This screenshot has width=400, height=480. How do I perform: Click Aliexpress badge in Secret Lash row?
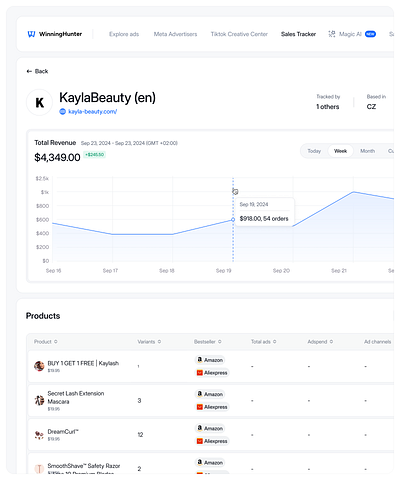click(x=212, y=407)
